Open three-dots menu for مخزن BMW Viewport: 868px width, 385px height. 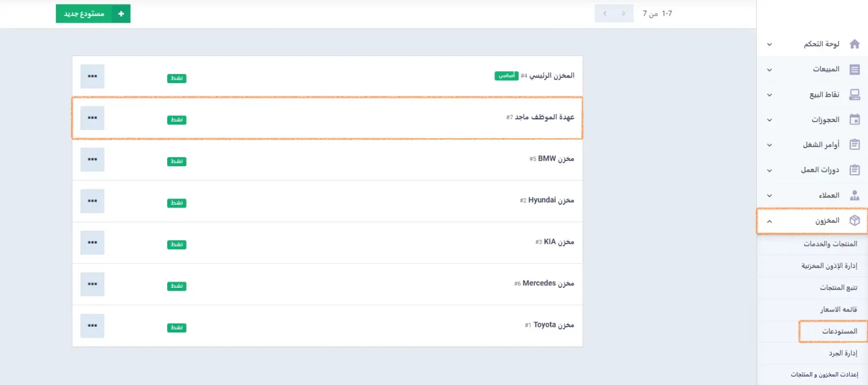92,159
